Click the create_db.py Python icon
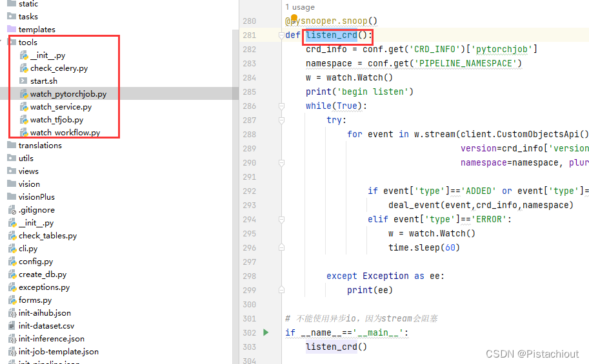Image resolution: width=589 pixels, height=364 pixels. [12, 274]
